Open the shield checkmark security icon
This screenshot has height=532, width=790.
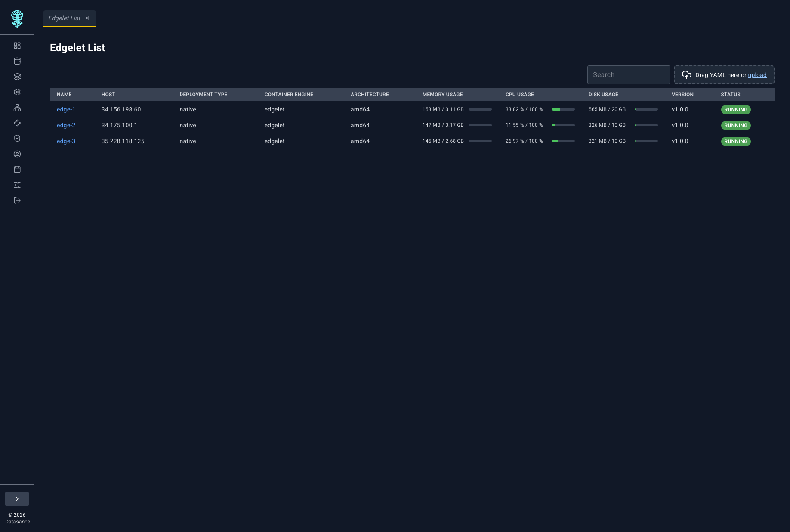pos(17,138)
